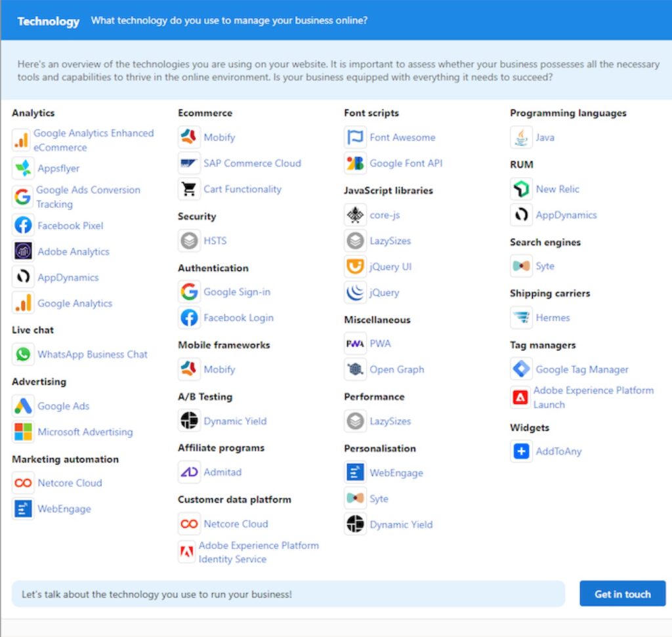672x637 pixels.
Task: Open the jQuery link
Action: point(384,293)
